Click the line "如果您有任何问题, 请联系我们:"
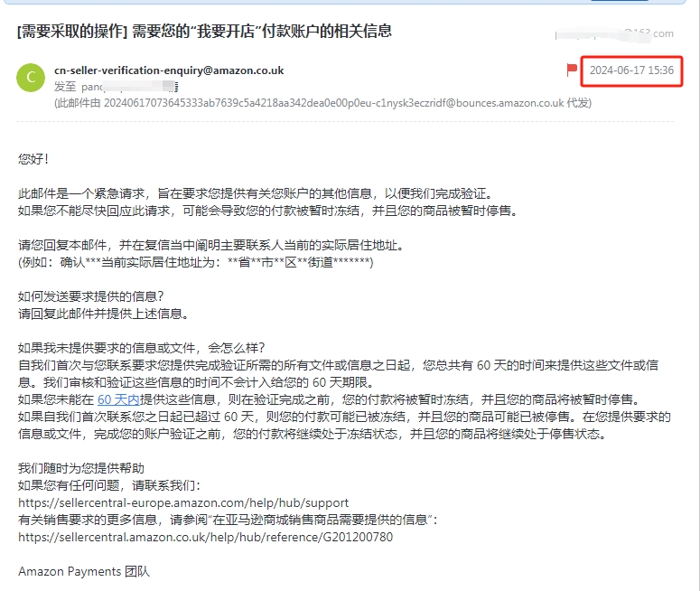This screenshot has width=700, height=591. tap(109, 485)
